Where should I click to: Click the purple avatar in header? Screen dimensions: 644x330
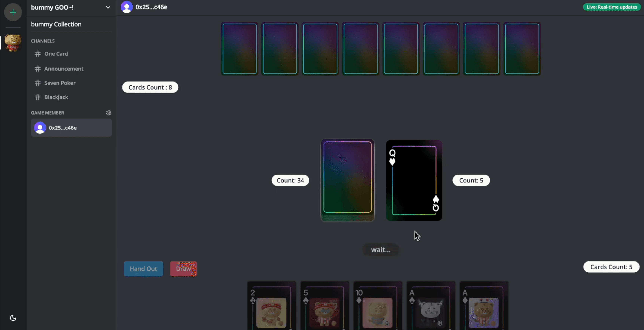pyautogui.click(x=127, y=7)
